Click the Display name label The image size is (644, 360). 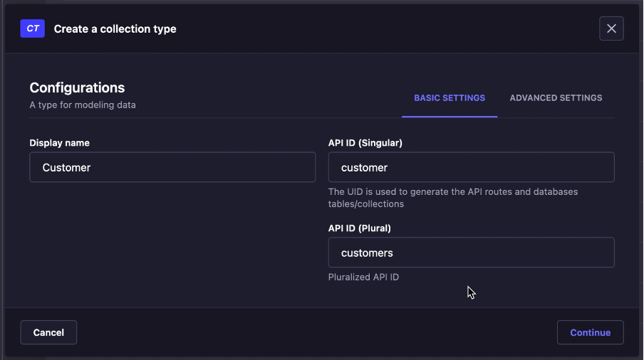(x=59, y=143)
